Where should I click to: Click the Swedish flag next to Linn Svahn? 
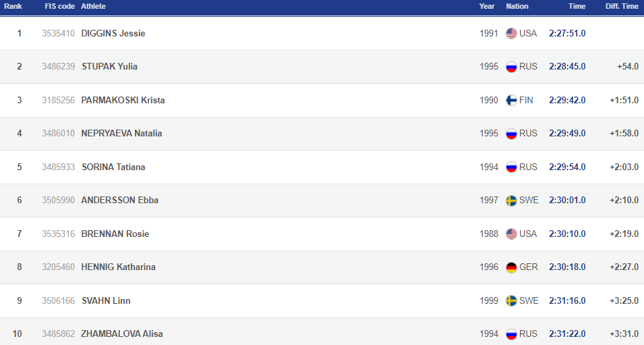point(511,300)
